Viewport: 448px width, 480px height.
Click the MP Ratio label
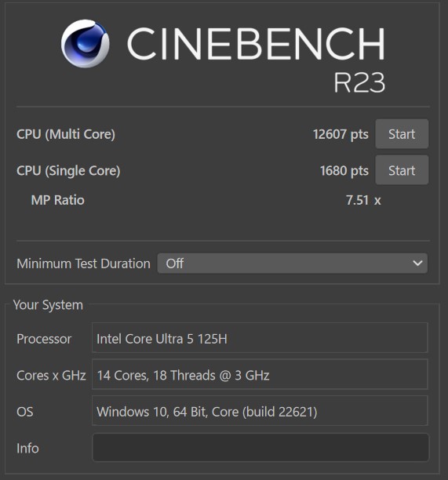pos(57,200)
